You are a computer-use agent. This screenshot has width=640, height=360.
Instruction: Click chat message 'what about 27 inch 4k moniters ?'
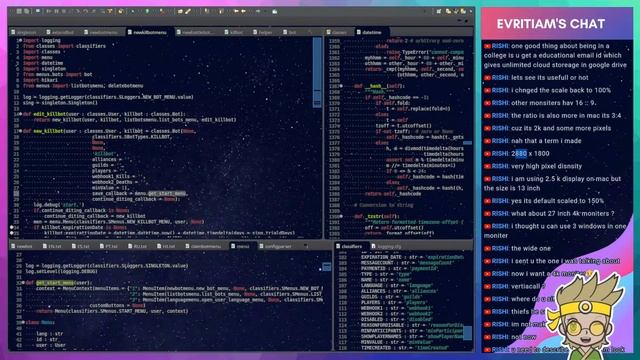(x=562, y=214)
